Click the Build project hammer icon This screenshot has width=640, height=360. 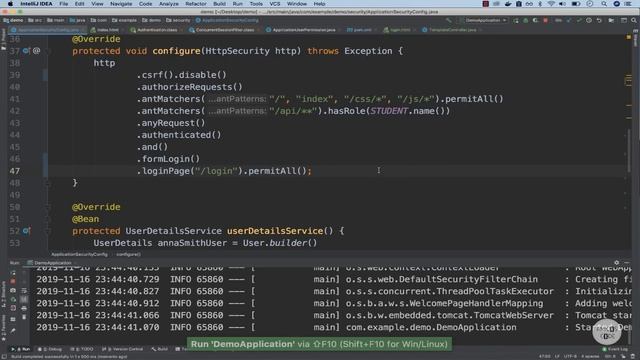click(449, 20)
